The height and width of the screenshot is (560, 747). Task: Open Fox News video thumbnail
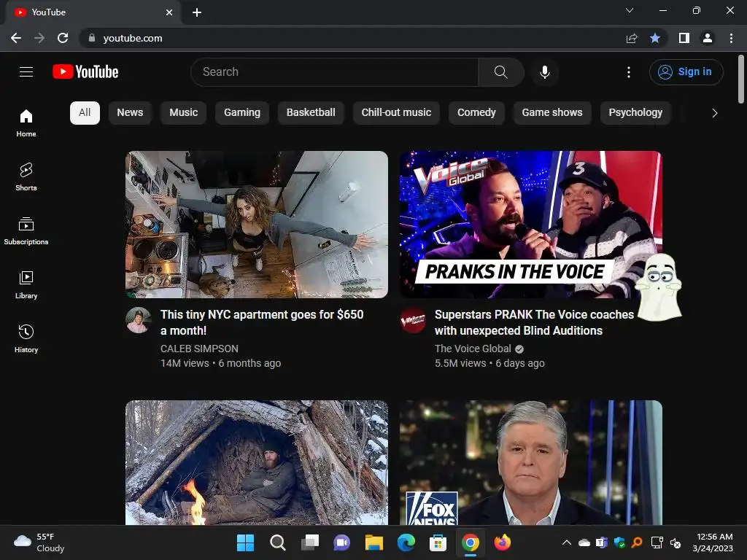click(x=531, y=462)
